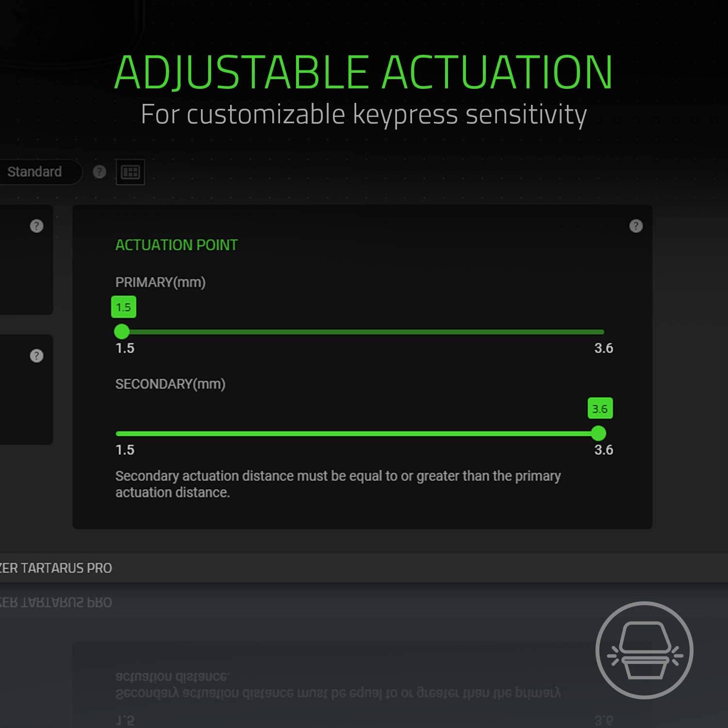Click the Primary actuation slider handle

[122, 331]
